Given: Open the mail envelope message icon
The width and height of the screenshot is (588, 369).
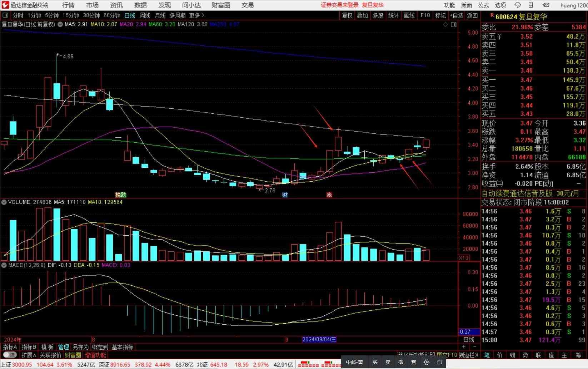Looking at the screenshot, I should pos(546,5).
